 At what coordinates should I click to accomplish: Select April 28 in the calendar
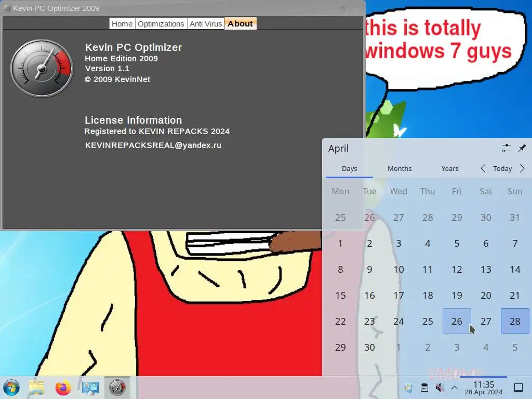(x=515, y=321)
